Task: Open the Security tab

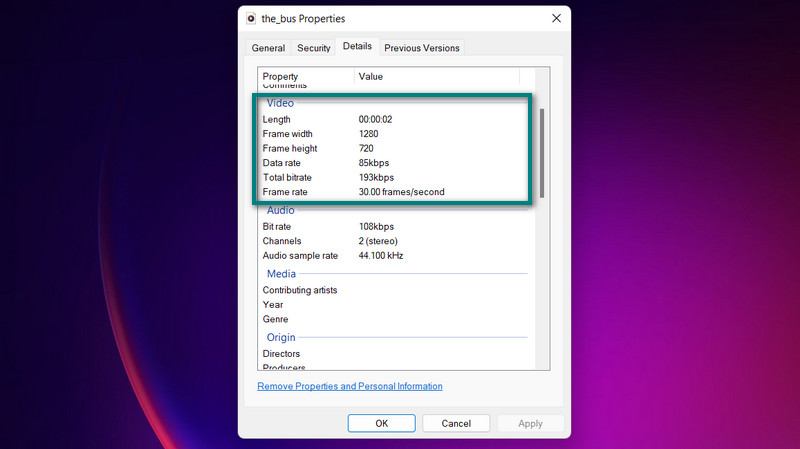Action: pos(313,48)
